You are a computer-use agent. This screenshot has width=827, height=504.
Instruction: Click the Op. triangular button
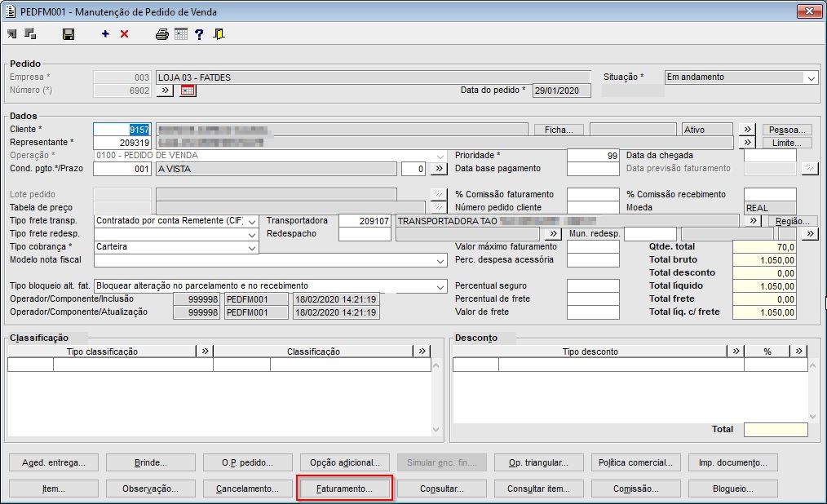pyautogui.click(x=538, y=462)
